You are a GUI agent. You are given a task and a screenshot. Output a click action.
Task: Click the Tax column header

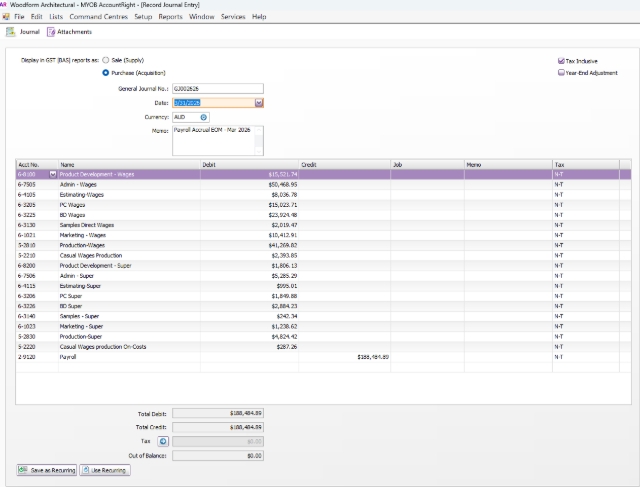(586, 165)
